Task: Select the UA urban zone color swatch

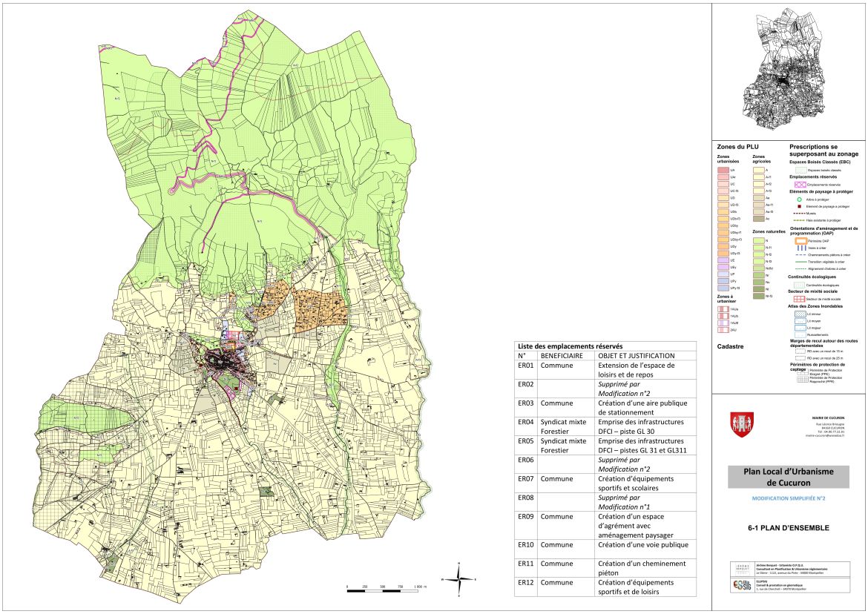Action: tap(723, 171)
